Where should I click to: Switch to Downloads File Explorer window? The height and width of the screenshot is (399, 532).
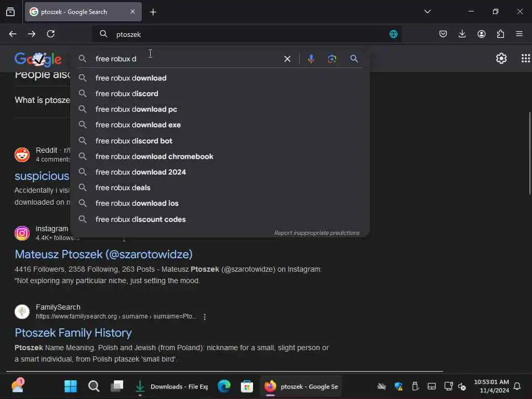171,387
